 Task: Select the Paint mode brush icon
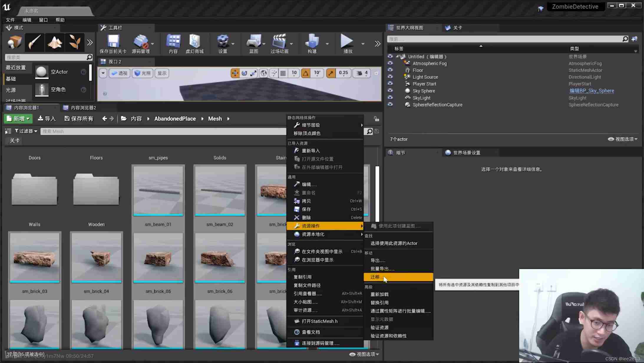[34, 42]
